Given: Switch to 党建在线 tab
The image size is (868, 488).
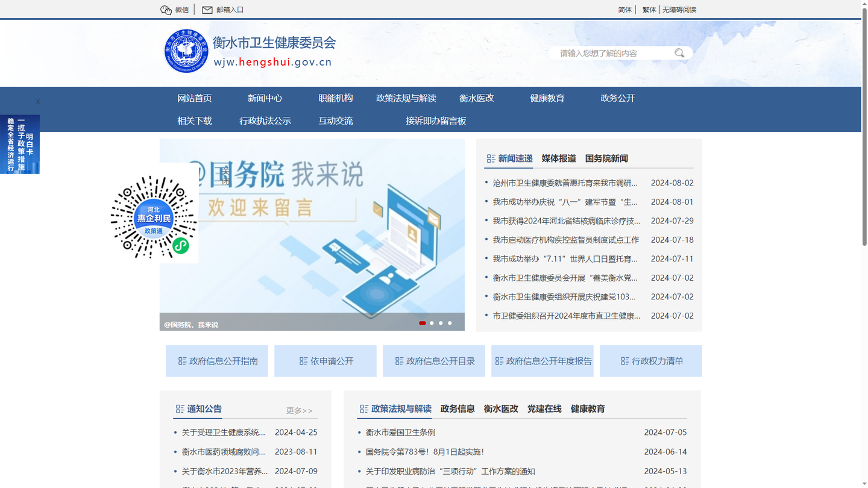Looking at the screenshot, I should (x=544, y=408).
